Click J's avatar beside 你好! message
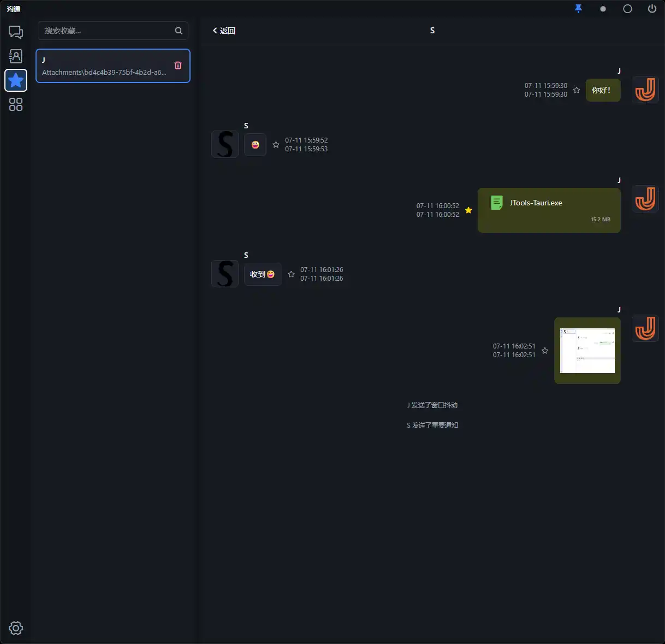Image resolution: width=665 pixels, height=644 pixels. click(645, 90)
